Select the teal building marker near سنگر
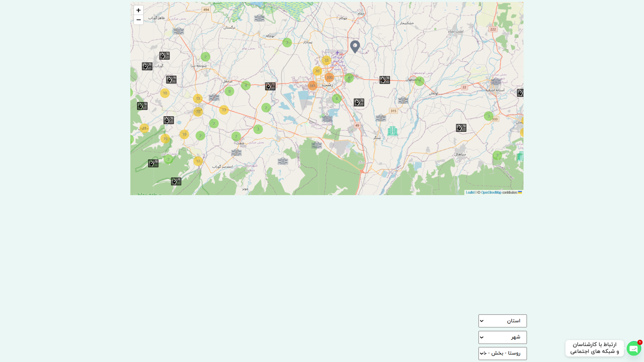This screenshot has width=644, height=362. tap(392, 131)
